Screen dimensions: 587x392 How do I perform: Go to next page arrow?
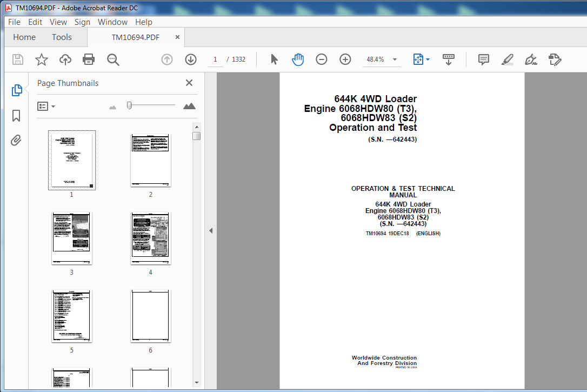(191, 59)
